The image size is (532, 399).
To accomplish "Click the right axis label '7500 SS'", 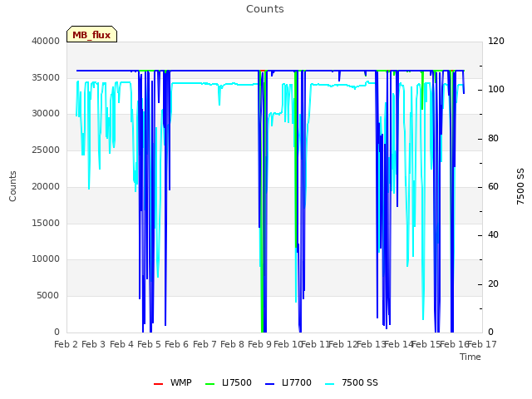I will click(520, 186).
